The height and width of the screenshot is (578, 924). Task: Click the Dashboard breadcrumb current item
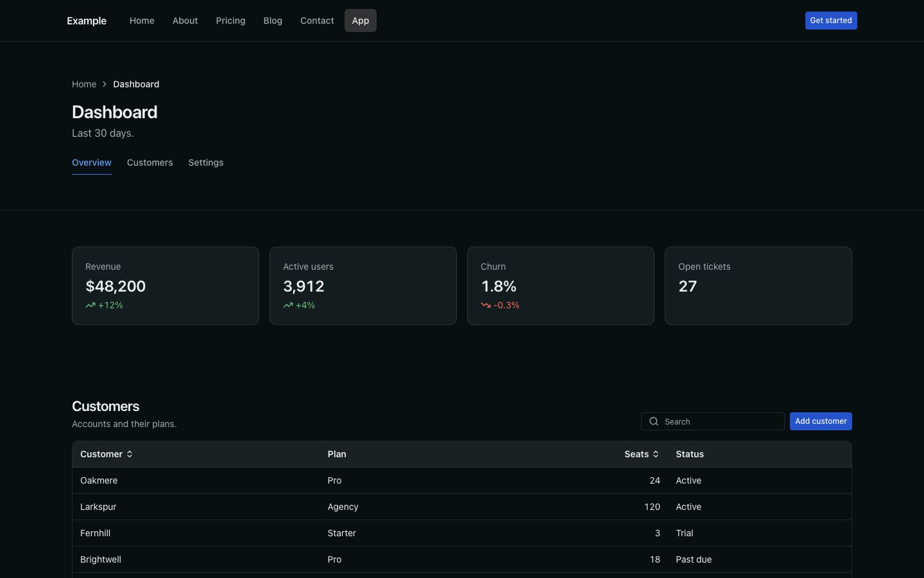[x=136, y=84]
